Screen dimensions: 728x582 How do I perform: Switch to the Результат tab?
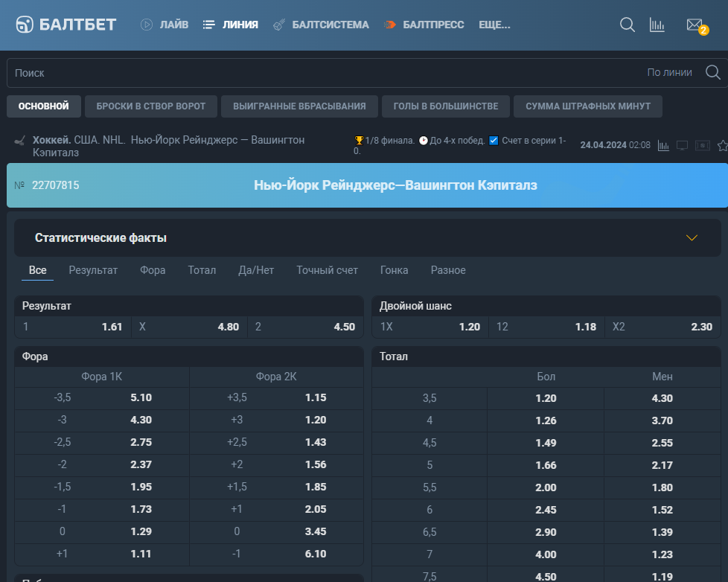point(93,270)
